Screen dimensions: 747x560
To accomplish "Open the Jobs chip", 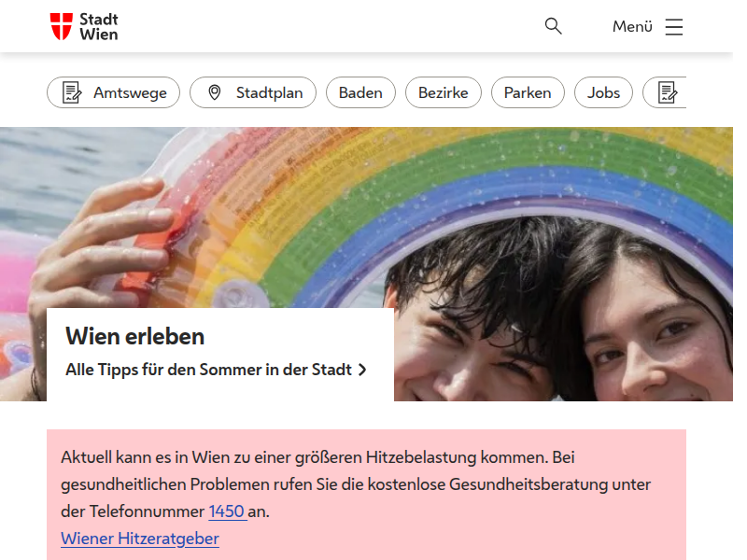I will coord(603,92).
